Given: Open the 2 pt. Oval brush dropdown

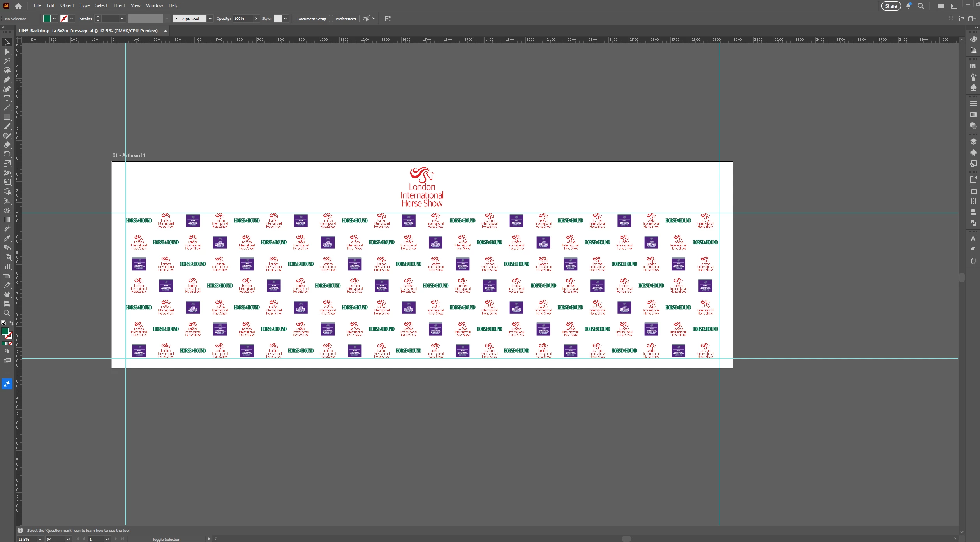Looking at the screenshot, I should [x=210, y=19].
